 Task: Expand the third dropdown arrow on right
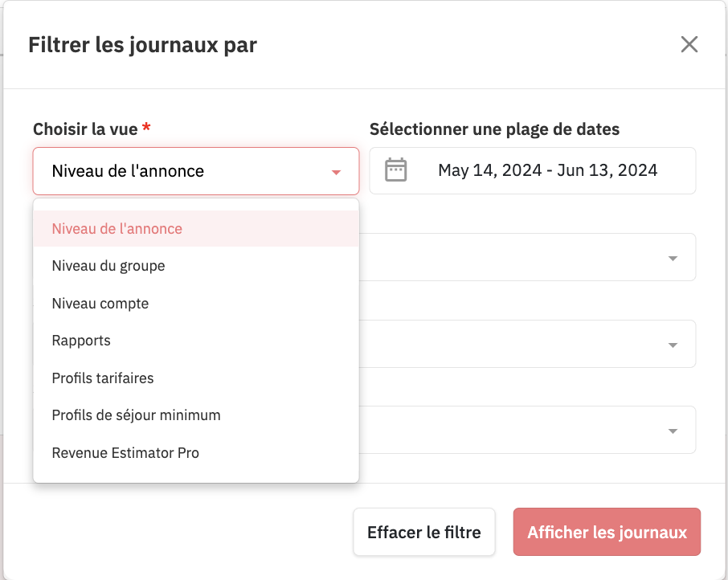(x=673, y=431)
